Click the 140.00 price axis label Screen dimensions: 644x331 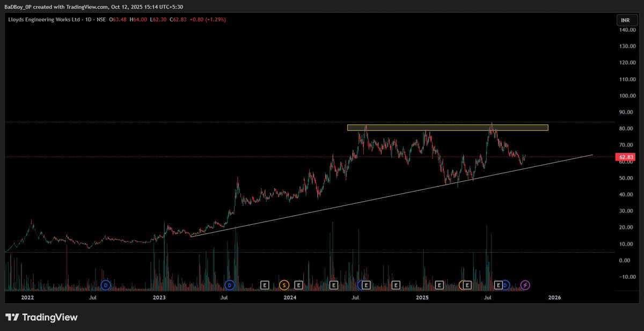pyautogui.click(x=626, y=30)
